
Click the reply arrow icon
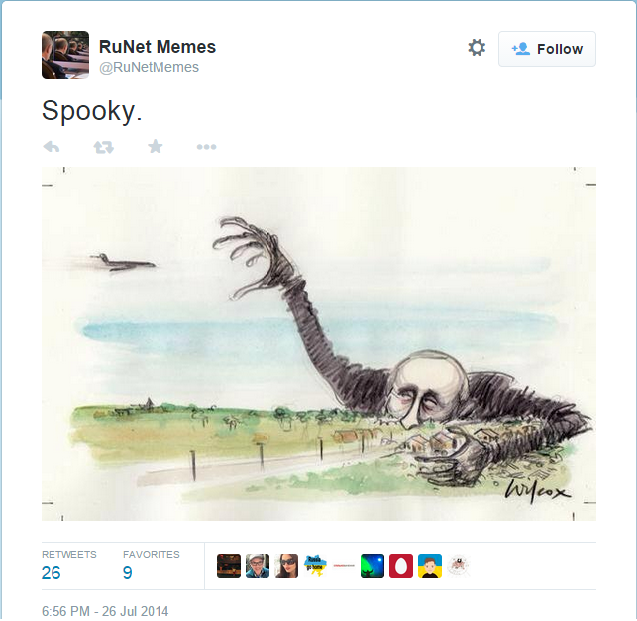[52, 147]
